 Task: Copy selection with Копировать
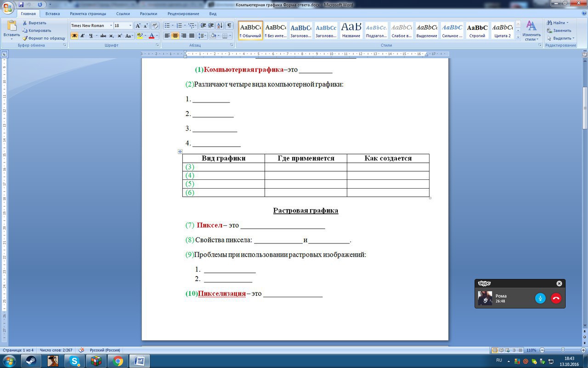pyautogui.click(x=37, y=30)
